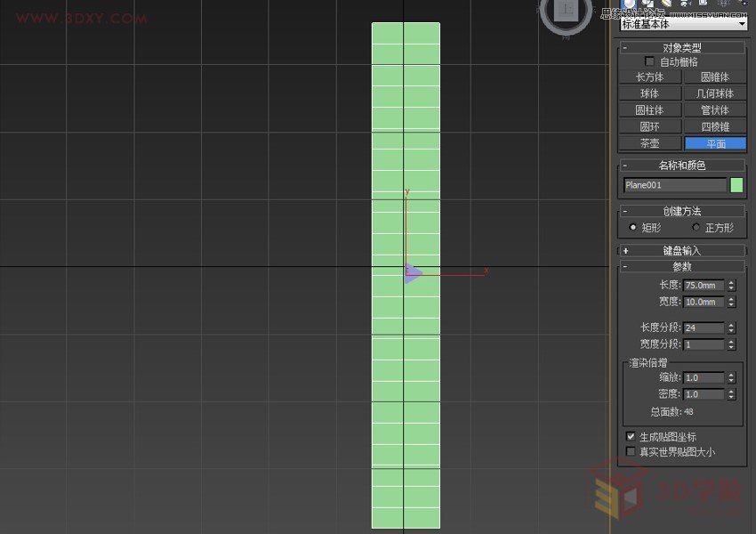Screen dimensions: 756x534
Task: Enable the 真实世界贴图大小 checkbox
Action: coord(631,451)
